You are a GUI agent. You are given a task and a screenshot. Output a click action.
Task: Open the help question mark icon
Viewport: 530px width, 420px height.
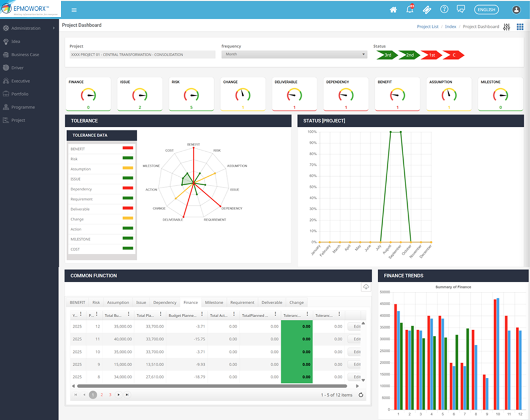tap(444, 10)
